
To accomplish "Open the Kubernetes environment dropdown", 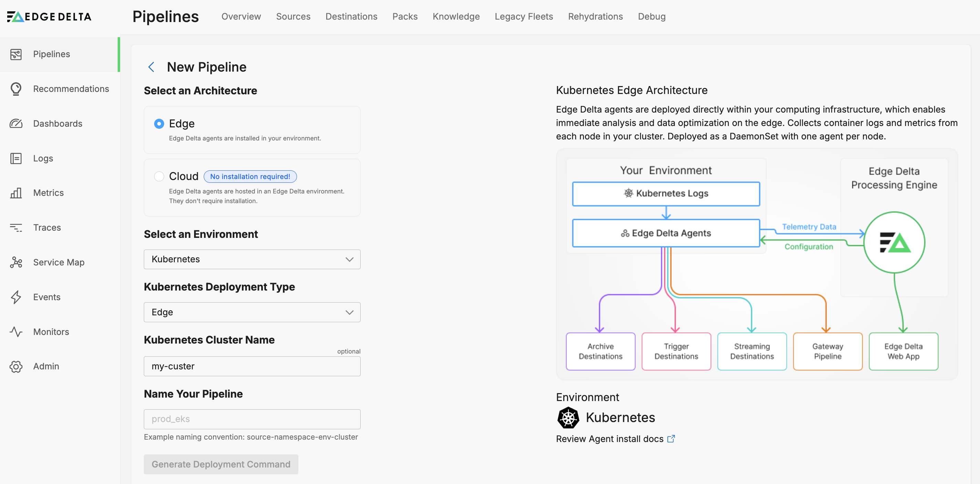I will tap(252, 260).
